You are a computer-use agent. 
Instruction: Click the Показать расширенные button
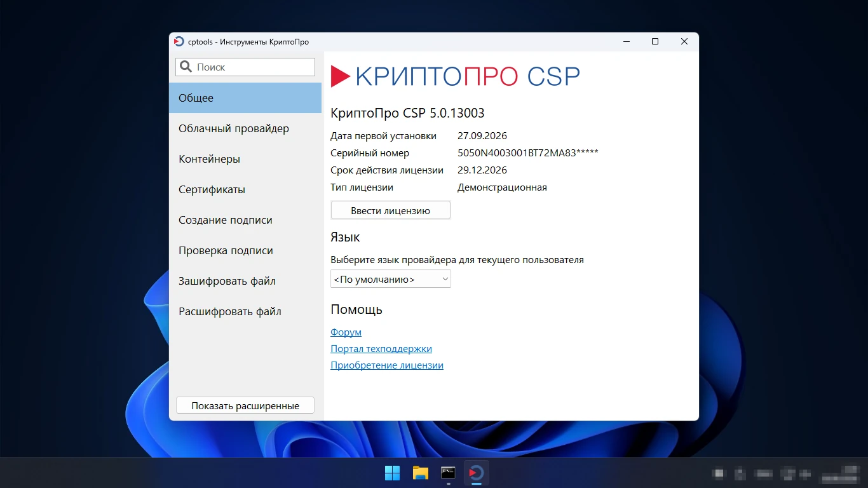(245, 405)
